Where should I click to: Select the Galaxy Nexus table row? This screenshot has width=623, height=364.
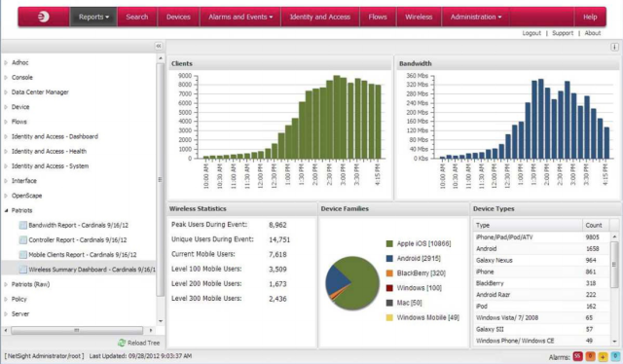coord(541,260)
